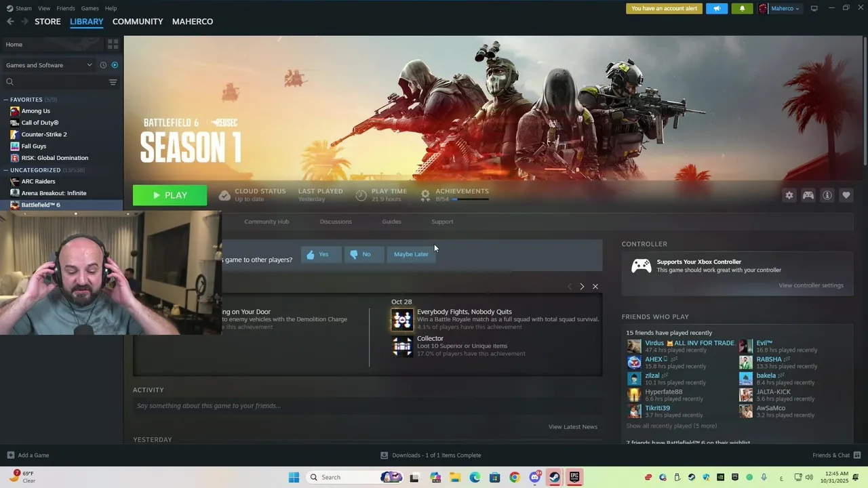
Task: Click the cloud status check icon
Action: click(224, 195)
